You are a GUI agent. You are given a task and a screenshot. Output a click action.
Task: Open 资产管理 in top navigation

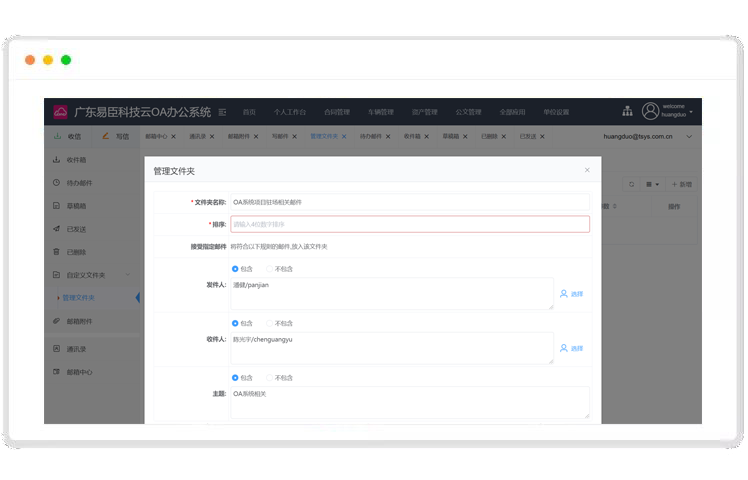click(x=425, y=112)
